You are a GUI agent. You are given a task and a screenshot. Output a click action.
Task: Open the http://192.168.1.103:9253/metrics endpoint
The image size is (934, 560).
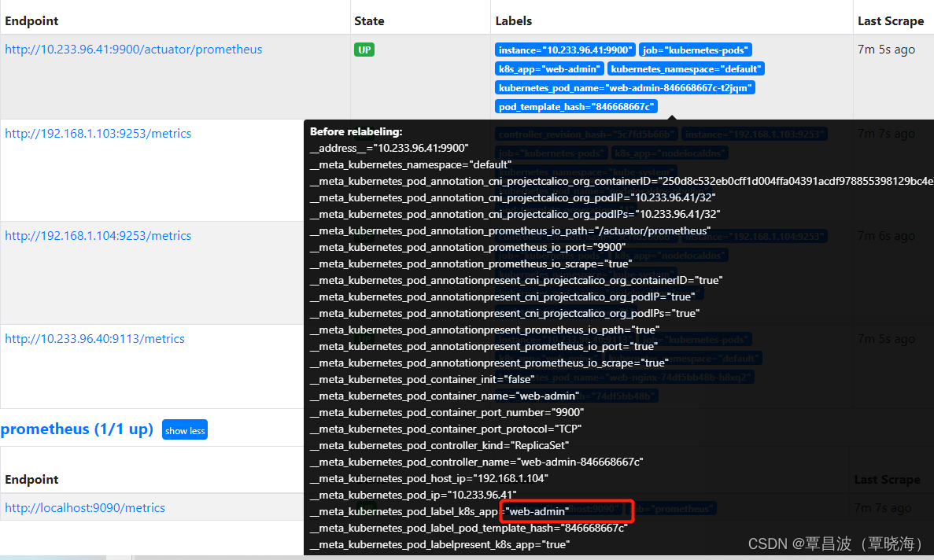pyautogui.click(x=98, y=133)
